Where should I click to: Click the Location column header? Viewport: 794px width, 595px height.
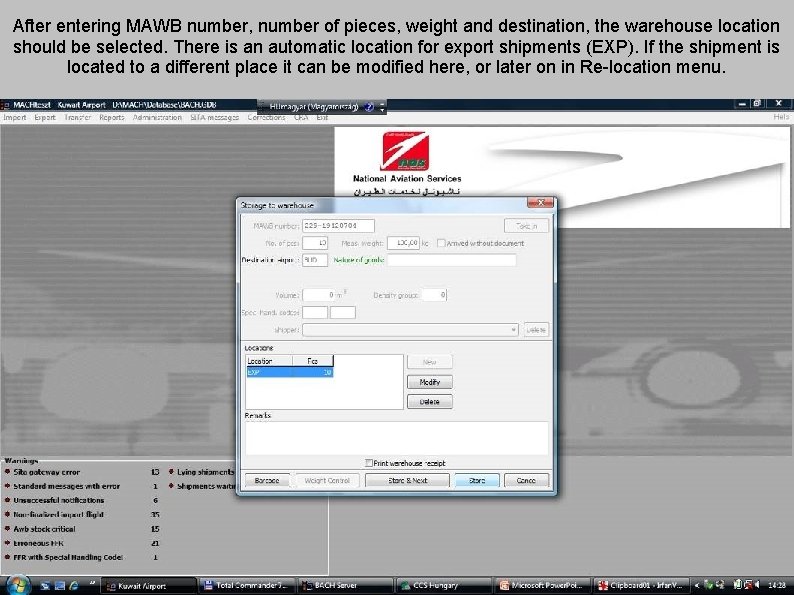click(269, 361)
